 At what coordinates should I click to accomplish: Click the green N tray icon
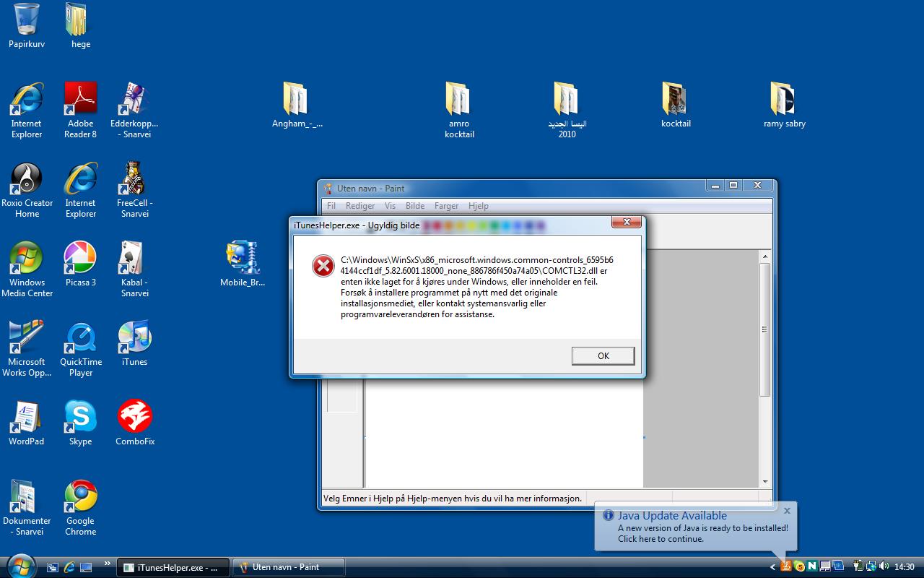point(812,566)
